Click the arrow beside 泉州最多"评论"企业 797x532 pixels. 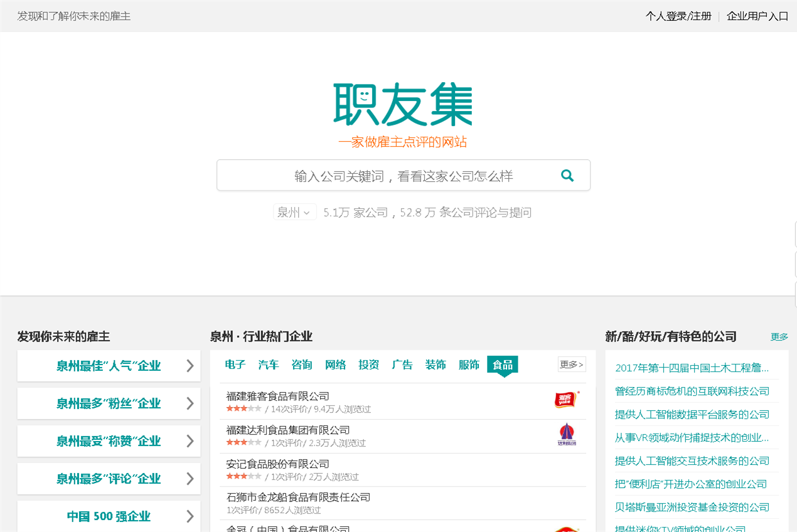[x=190, y=479]
